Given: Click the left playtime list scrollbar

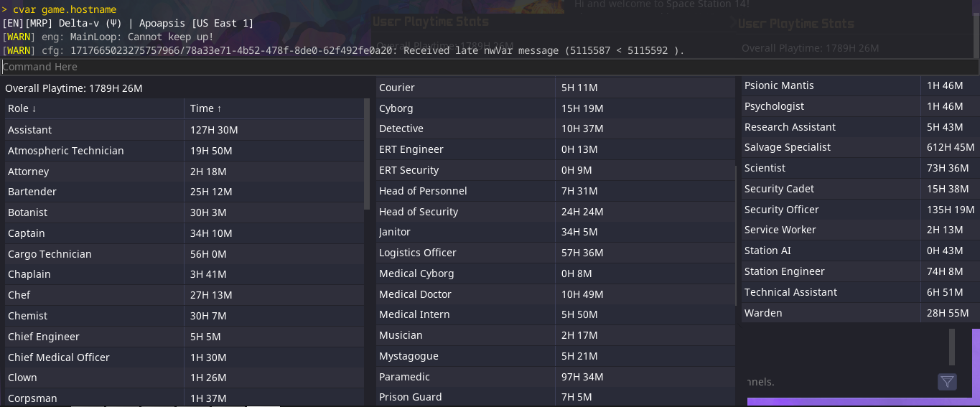Looking at the screenshot, I should click(x=367, y=154).
